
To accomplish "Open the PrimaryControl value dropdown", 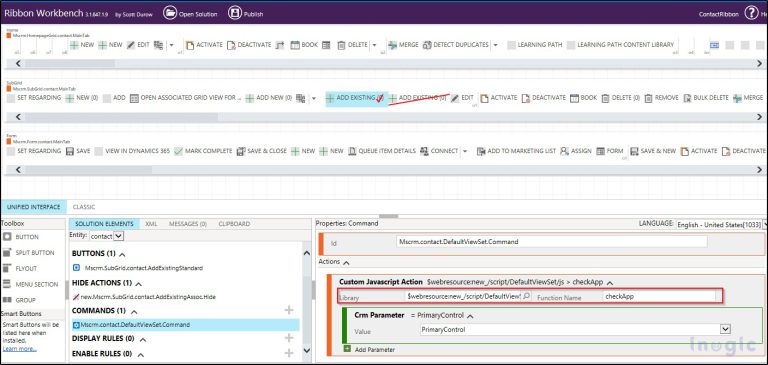I will pyautogui.click(x=726, y=329).
